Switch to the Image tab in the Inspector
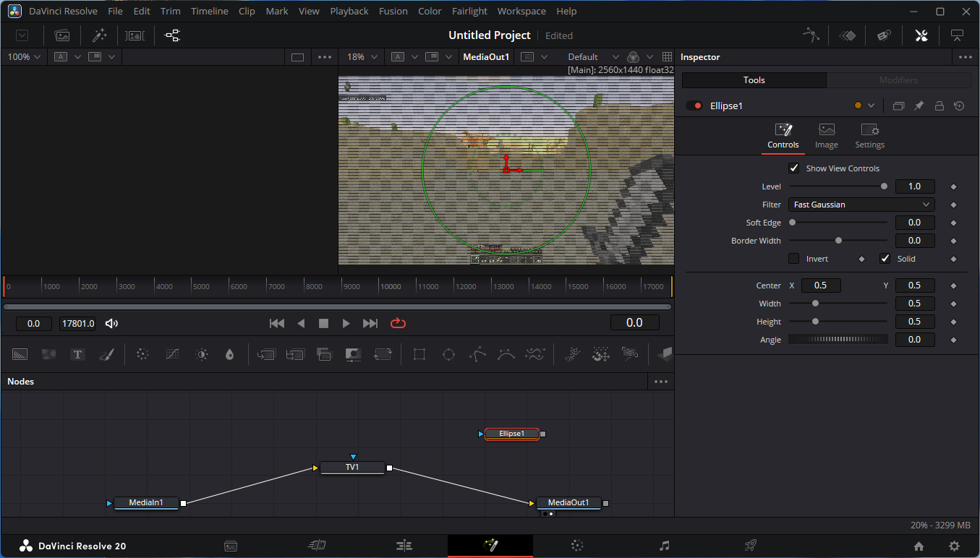This screenshot has width=980, height=558. (x=826, y=136)
